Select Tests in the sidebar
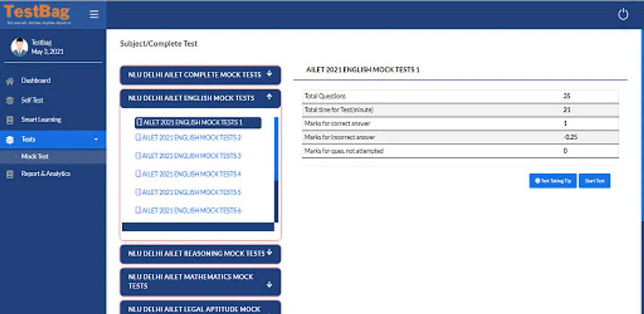Screen dimensions: 644x314 (53, 140)
